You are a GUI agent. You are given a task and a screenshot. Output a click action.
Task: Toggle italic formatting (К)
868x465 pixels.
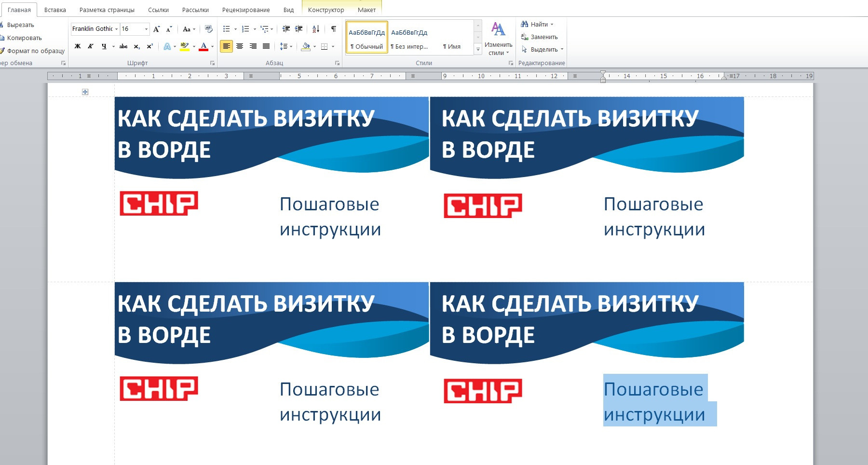tap(91, 47)
